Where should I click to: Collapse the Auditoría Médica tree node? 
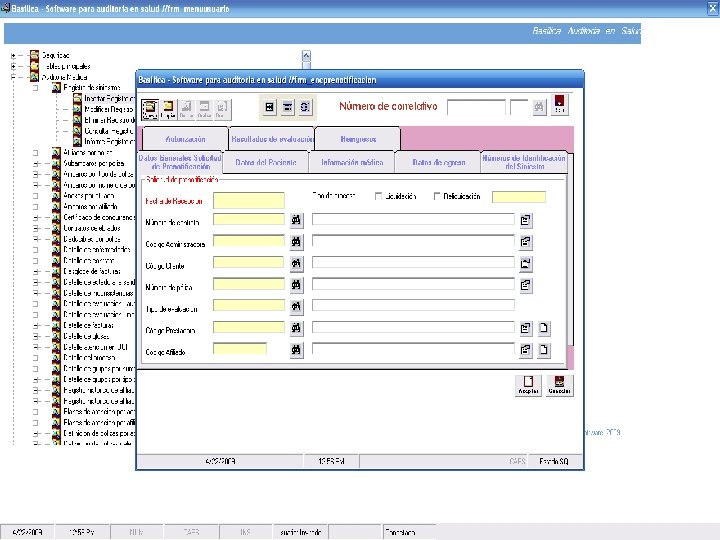click(x=13, y=77)
